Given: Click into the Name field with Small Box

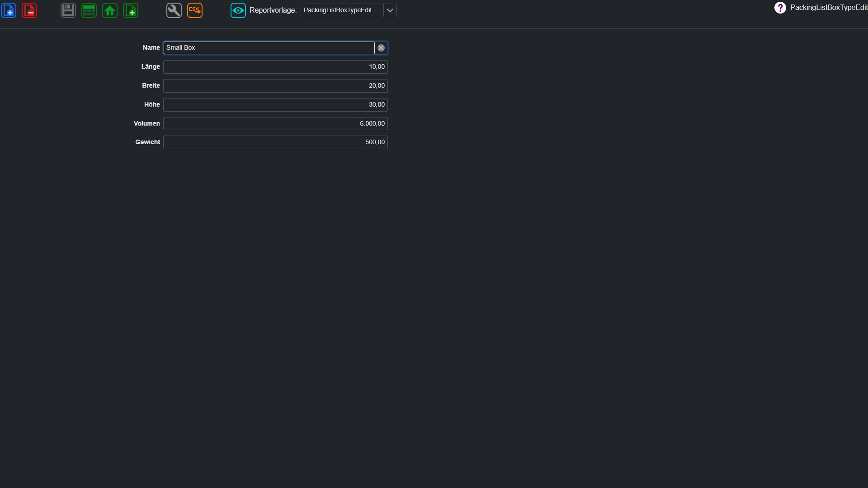Looking at the screenshot, I should (269, 48).
